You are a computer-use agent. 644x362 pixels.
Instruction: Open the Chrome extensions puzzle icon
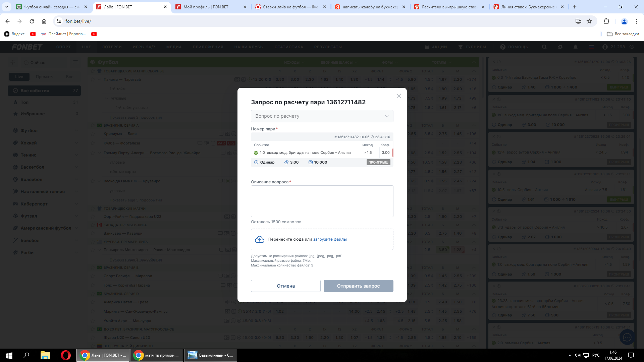click(606, 21)
